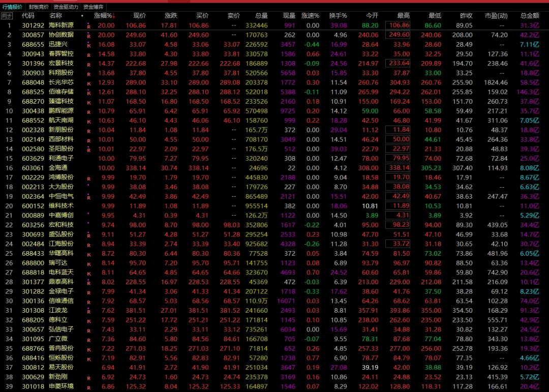This screenshot has height=392, width=549.
Task: Click total amount 146.3亿 for 佰维存储
Action: point(528,92)
